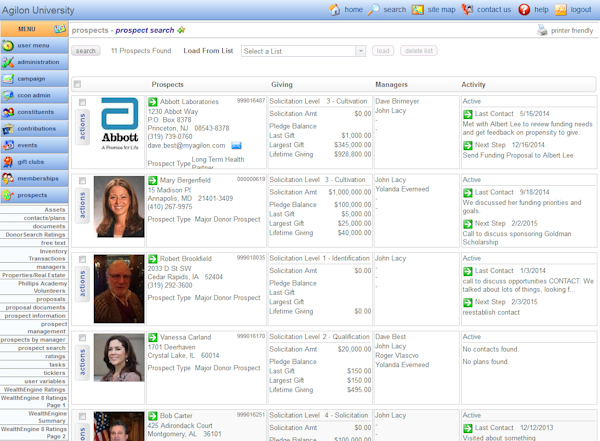600x441 pixels.
Task: Click green arrow beside Robert Brookfield
Action: click(153, 259)
